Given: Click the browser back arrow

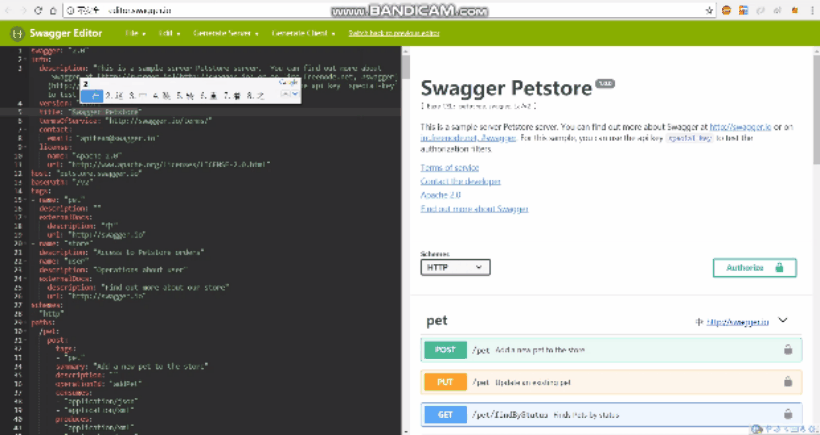Looking at the screenshot, I should click(x=9, y=10).
